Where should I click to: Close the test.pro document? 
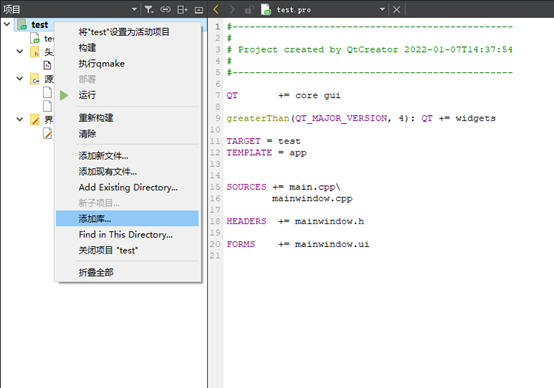coord(396,10)
